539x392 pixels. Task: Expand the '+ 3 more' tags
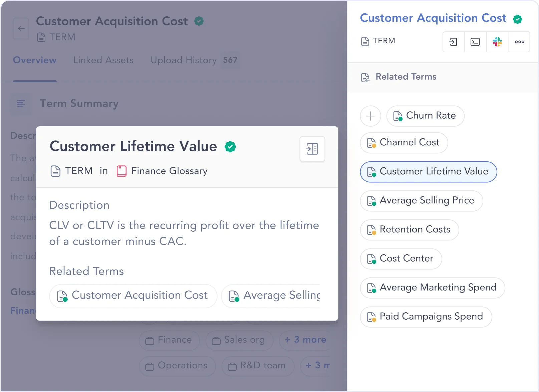coord(305,340)
